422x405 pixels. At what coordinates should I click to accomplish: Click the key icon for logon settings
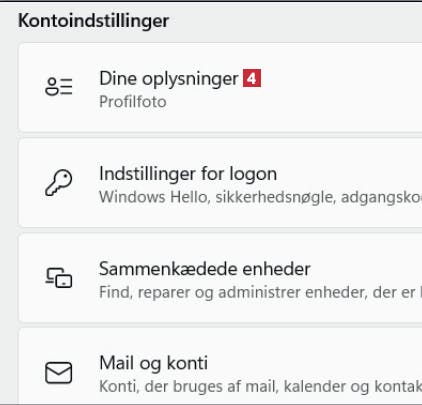click(59, 182)
